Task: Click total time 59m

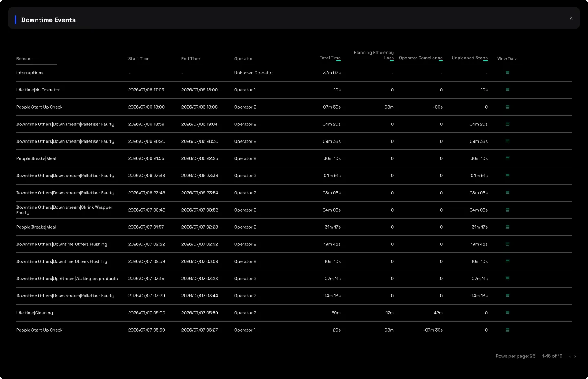Action: [x=336, y=313]
